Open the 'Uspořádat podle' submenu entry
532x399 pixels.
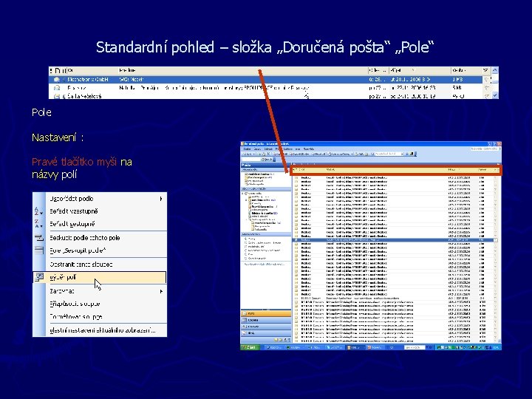point(100,199)
